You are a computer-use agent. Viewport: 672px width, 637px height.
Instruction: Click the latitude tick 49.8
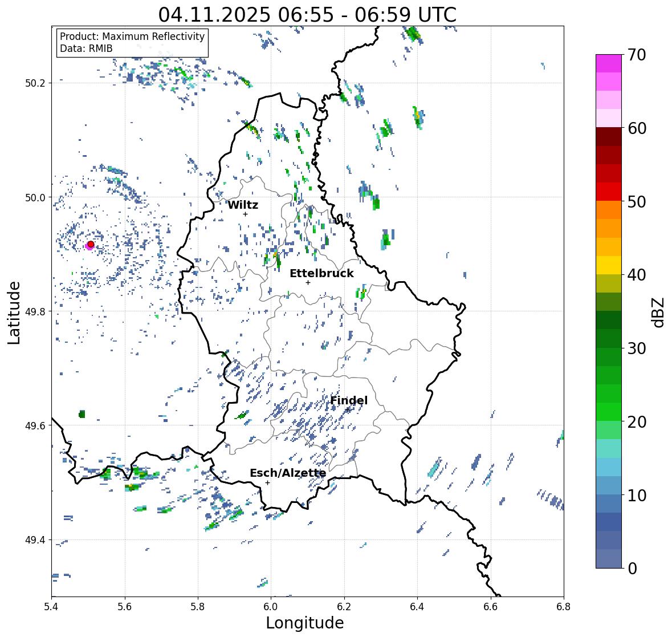click(x=35, y=311)
